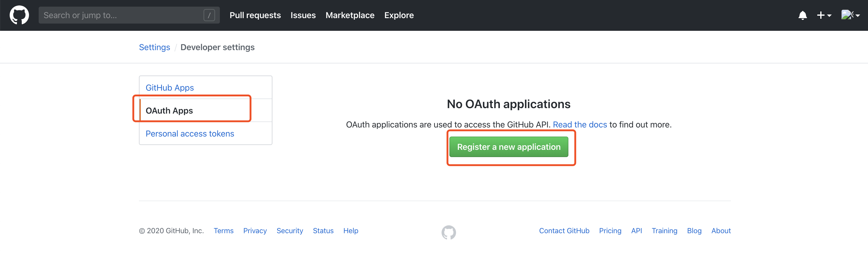The width and height of the screenshot is (868, 264).
Task: Go to Issues in top navigation
Action: [x=303, y=15]
